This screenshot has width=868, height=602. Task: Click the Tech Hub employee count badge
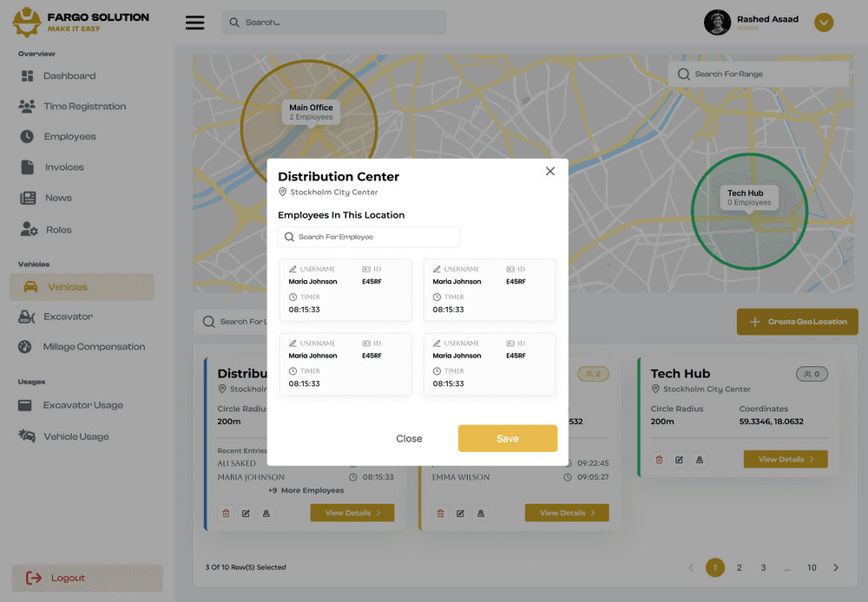tap(812, 374)
